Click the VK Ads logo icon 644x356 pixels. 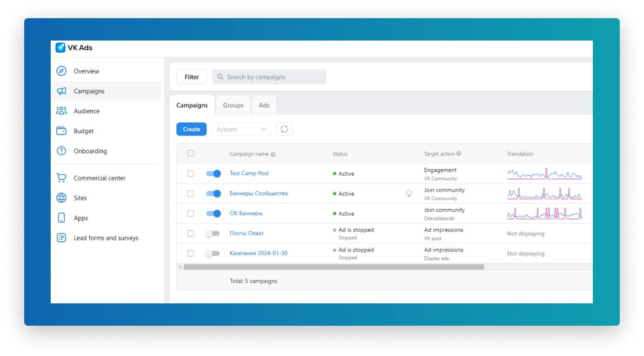point(60,48)
